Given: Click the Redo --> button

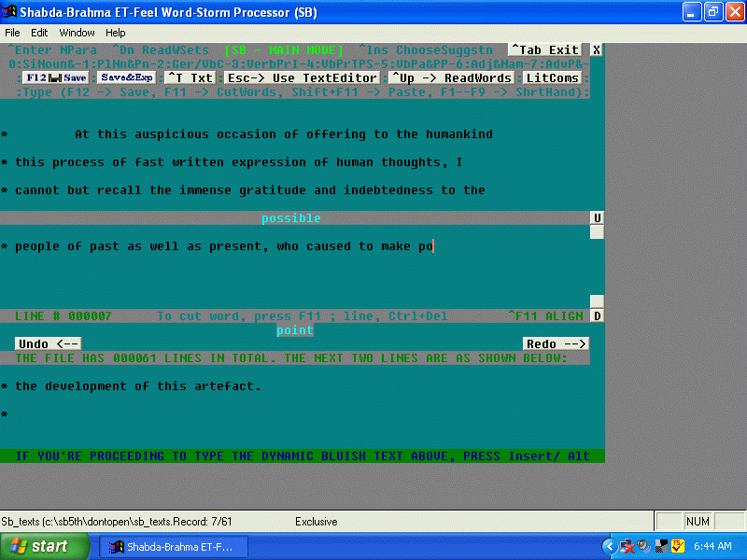Looking at the screenshot, I should pos(556,343).
